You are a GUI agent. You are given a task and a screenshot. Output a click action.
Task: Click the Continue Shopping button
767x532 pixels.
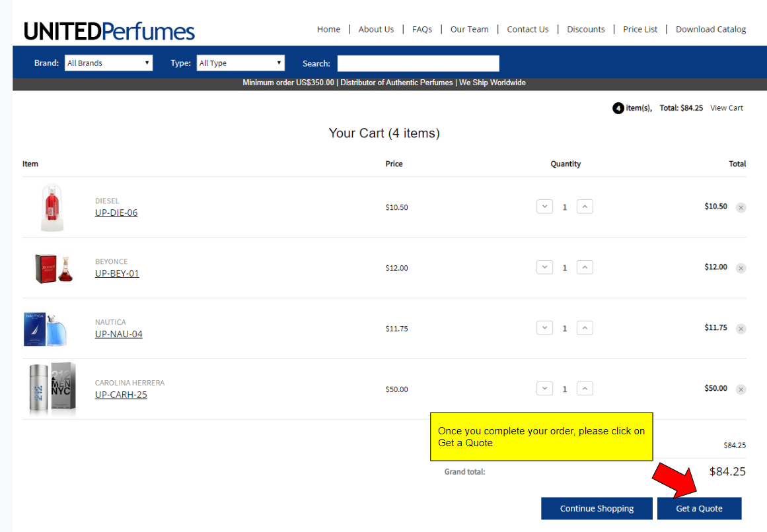(597, 508)
